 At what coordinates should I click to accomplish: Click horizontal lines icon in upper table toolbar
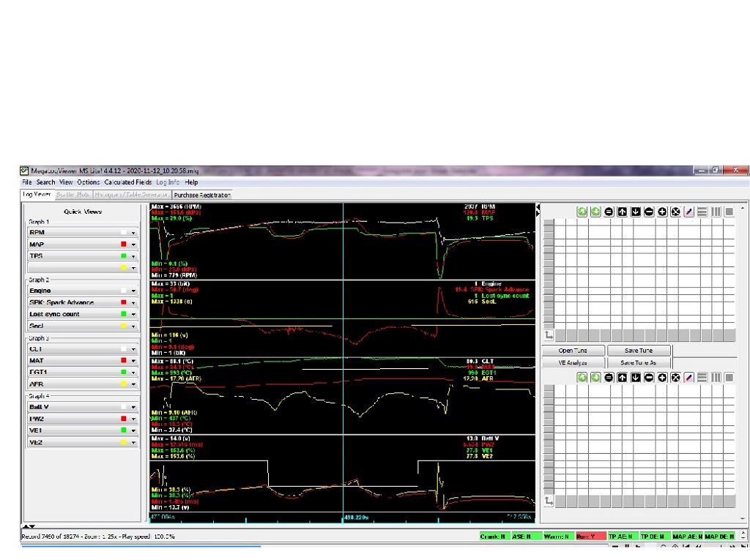click(x=702, y=212)
